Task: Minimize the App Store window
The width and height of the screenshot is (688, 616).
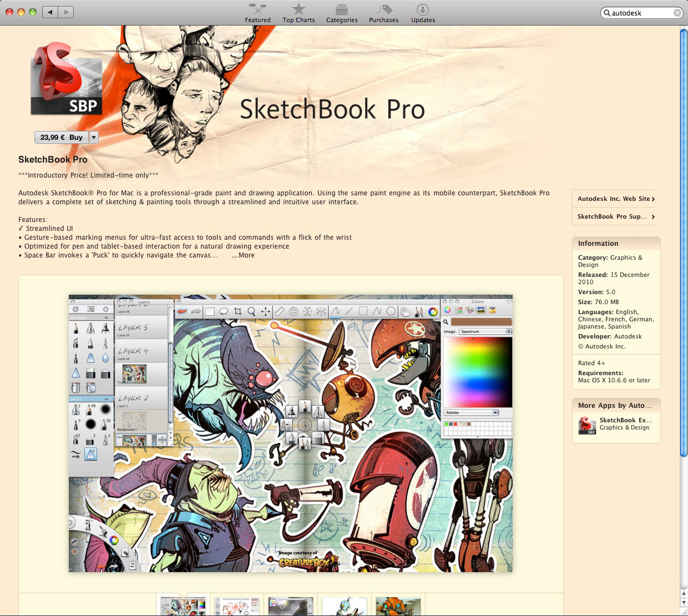Action: point(21,12)
